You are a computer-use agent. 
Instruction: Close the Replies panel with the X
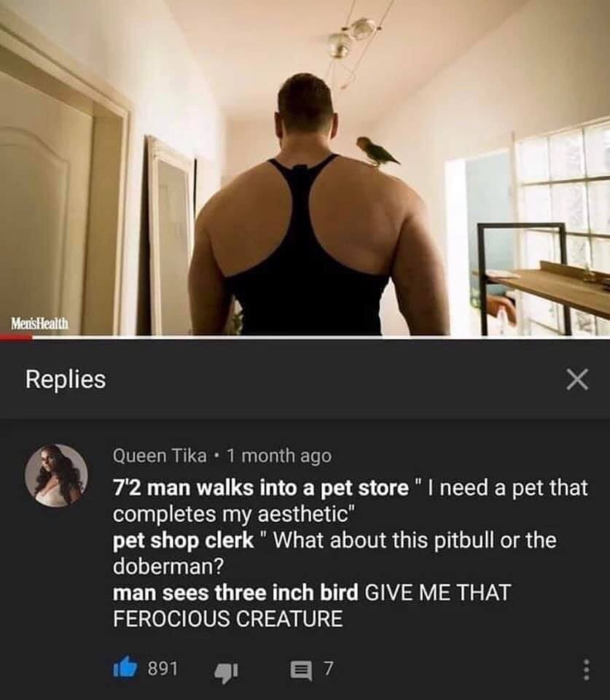tap(577, 379)
